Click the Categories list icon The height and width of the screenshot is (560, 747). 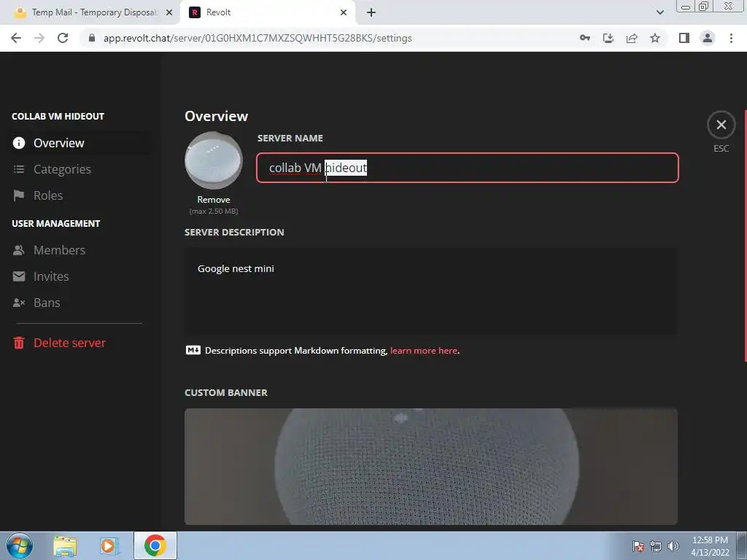pos(19,169)
